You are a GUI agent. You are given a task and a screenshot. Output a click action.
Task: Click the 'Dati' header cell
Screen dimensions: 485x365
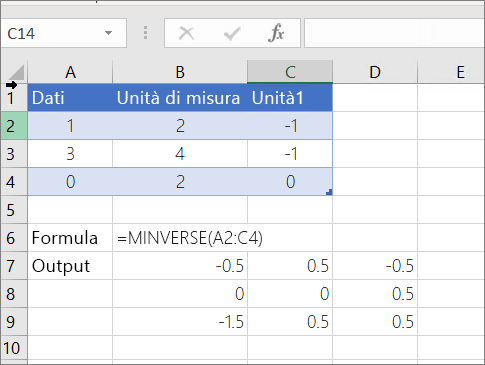(x=70, y=98)
